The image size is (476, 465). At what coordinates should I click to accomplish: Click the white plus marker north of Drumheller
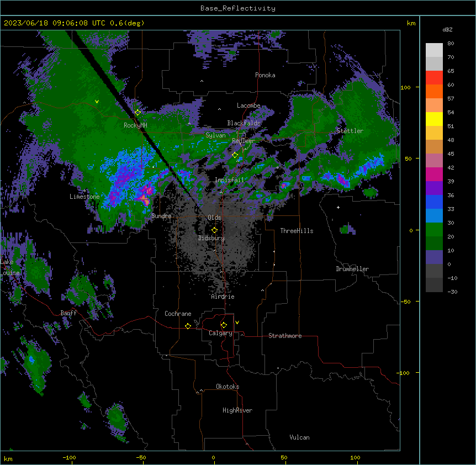point(338,207)
